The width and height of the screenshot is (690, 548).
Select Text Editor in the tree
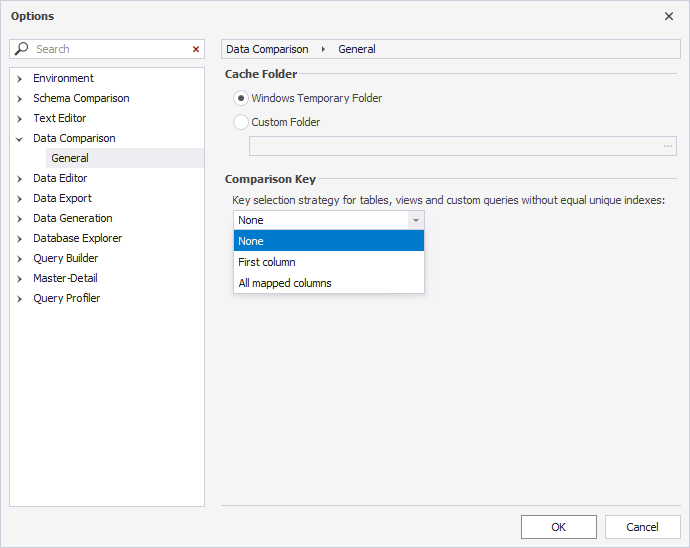pos(60,118)
